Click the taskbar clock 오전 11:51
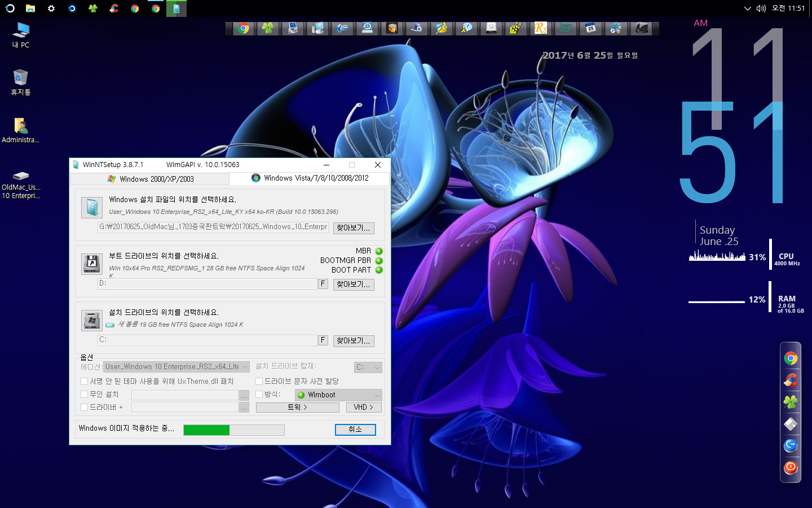 788,8
